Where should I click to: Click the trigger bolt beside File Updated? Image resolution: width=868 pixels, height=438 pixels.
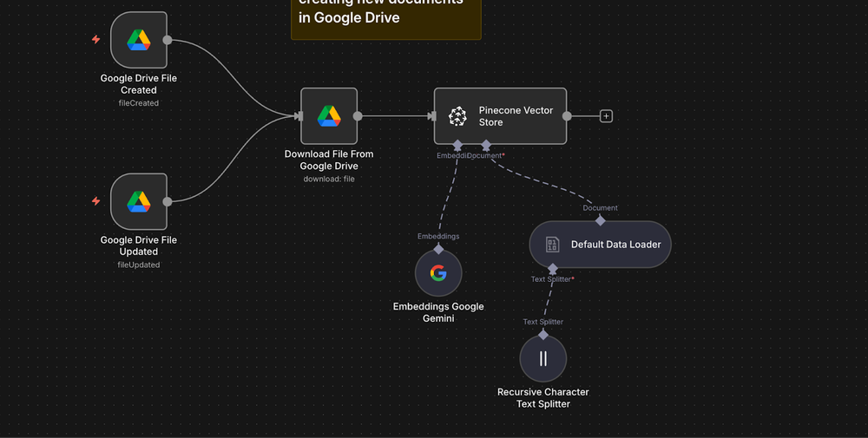pyautogui.click(x=95, y=201)
